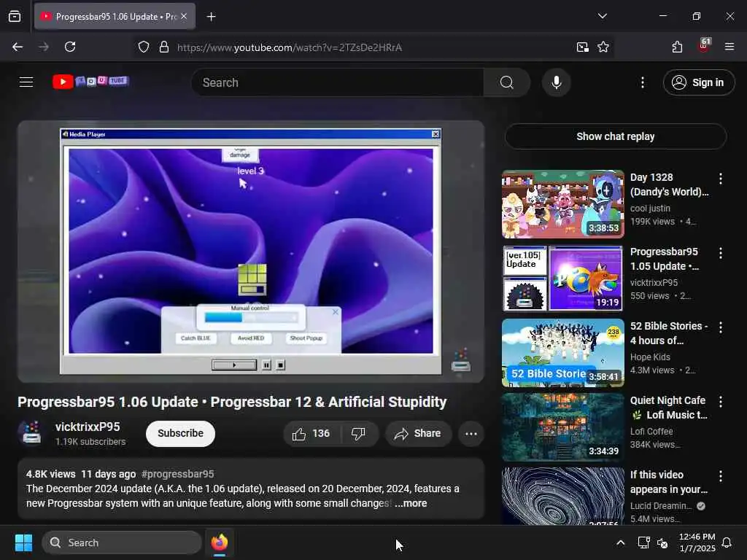Open the browser extensions puzzle icon
The height and width of the screenshot is (560, 747).
[677, 47]
